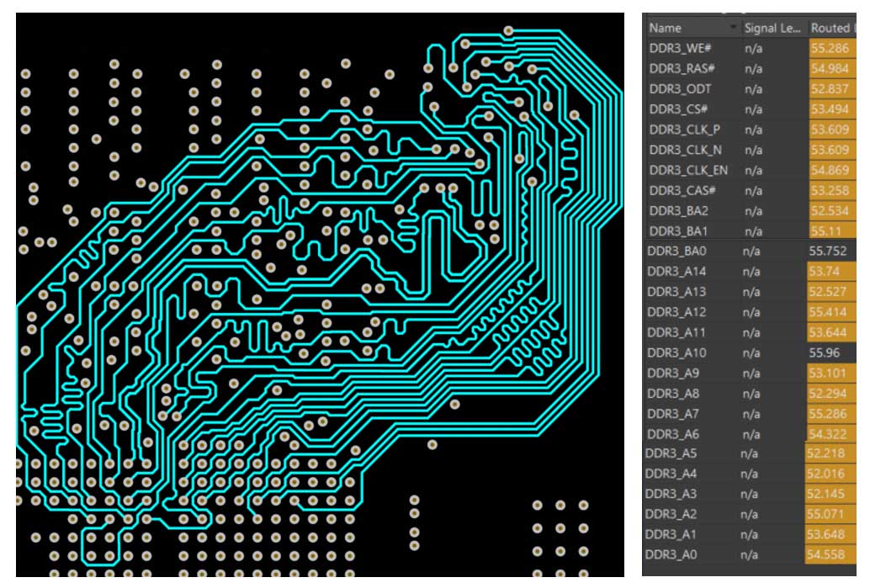The height and width of the screenshot is (588, 870).
Task: Select the DDR3_CLK_P net row
Action: [685, 130]
